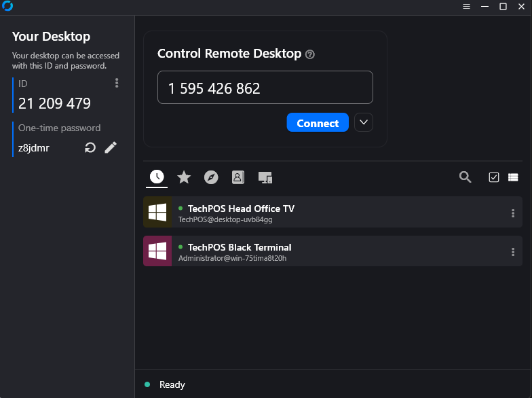This screenshot has height=398, width=532.
Task: Click the RustDesk logo in title bar
Action: (x=7, y=6)
